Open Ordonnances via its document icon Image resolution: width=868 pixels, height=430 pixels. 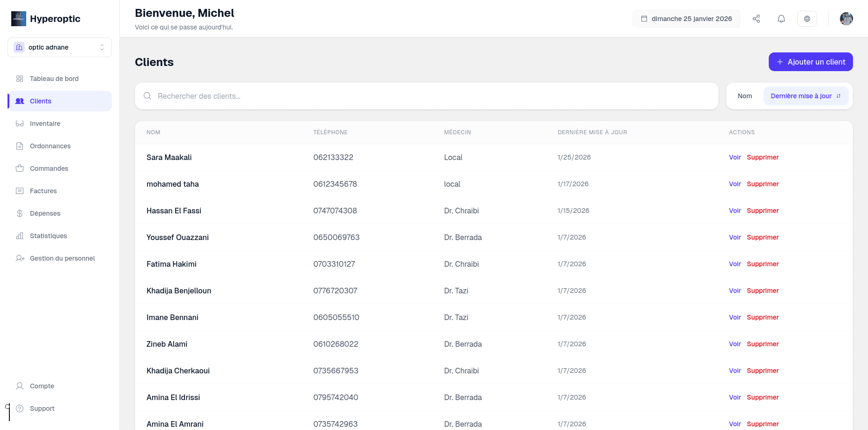coord(20,146)
